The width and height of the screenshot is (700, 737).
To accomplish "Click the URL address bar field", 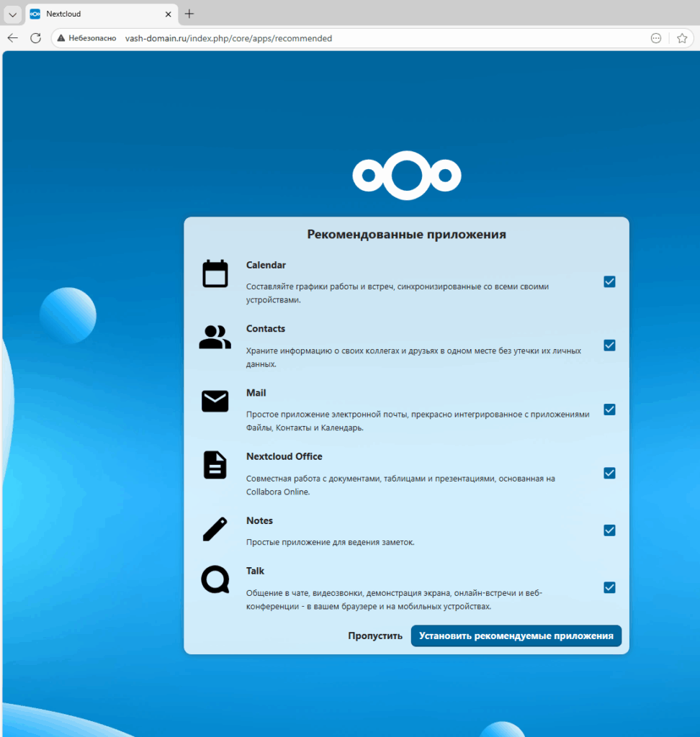I will [372, 39].
